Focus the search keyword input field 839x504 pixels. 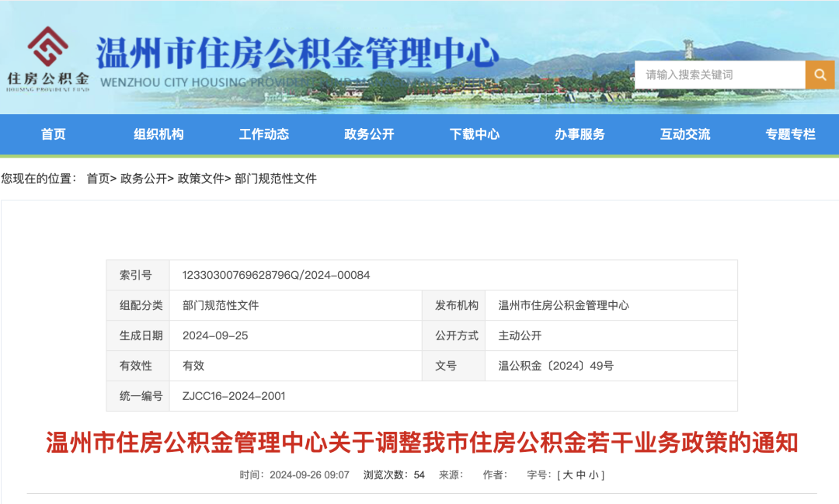(719, 75)
